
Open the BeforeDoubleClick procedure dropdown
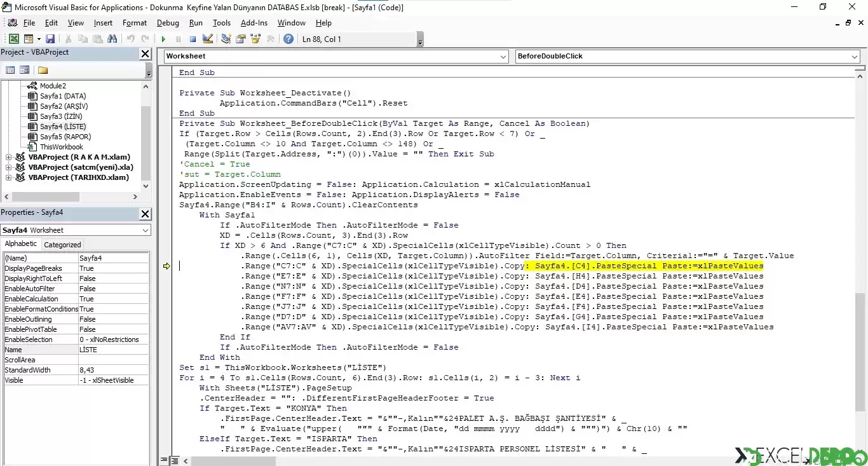coord(854,56)
